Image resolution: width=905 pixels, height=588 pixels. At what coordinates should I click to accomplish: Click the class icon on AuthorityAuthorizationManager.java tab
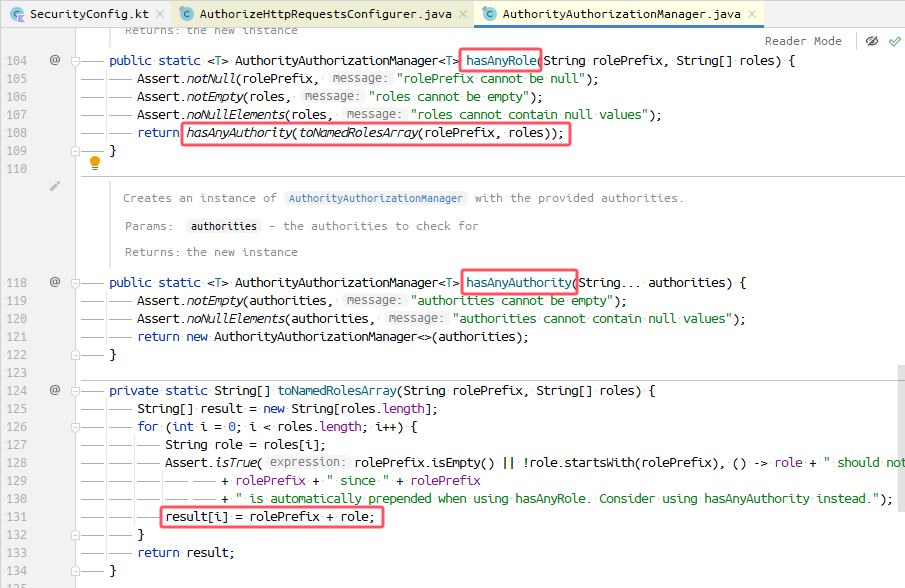point(489,14)
